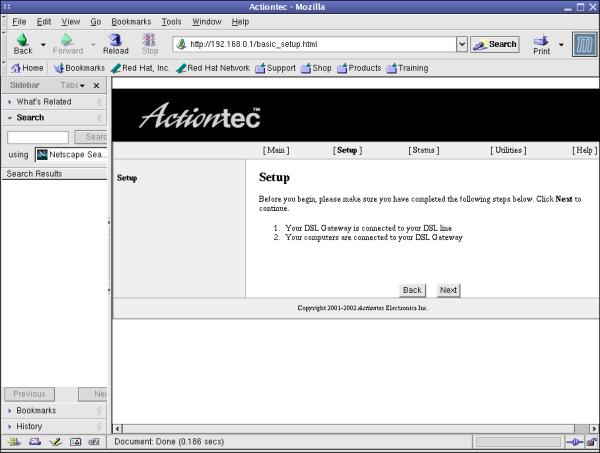Open Address Book icon in status bar
This screenshot has height=453, width=600.
click(x=75, y=442)
